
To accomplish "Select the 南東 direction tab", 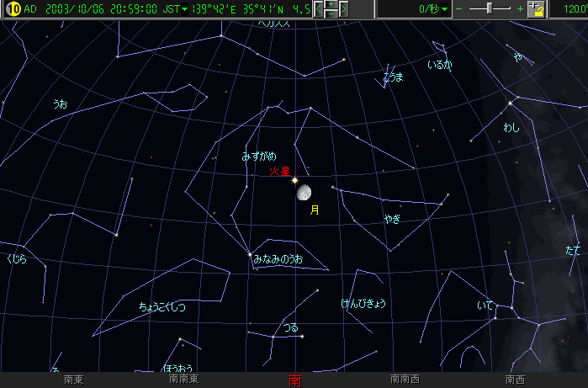I will tap(73, 380).
